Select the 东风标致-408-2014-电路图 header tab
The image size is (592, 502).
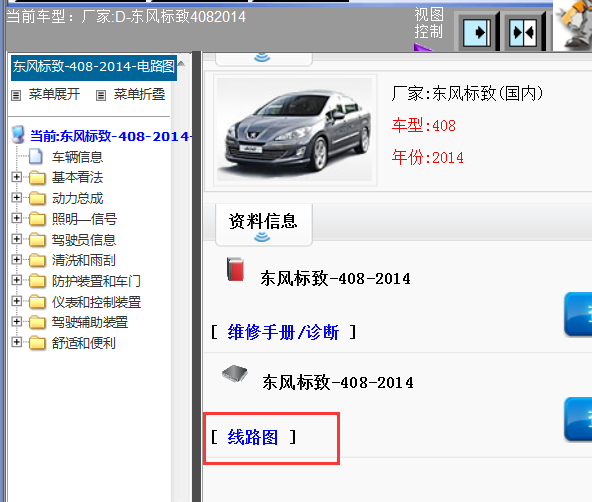point(94,68)
